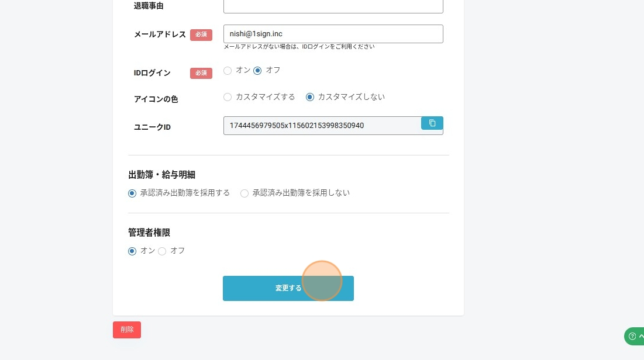The width and height of the screenshot is (644, 360).
Task: Select IDログイン オン radio button
Action: point(228,71)
